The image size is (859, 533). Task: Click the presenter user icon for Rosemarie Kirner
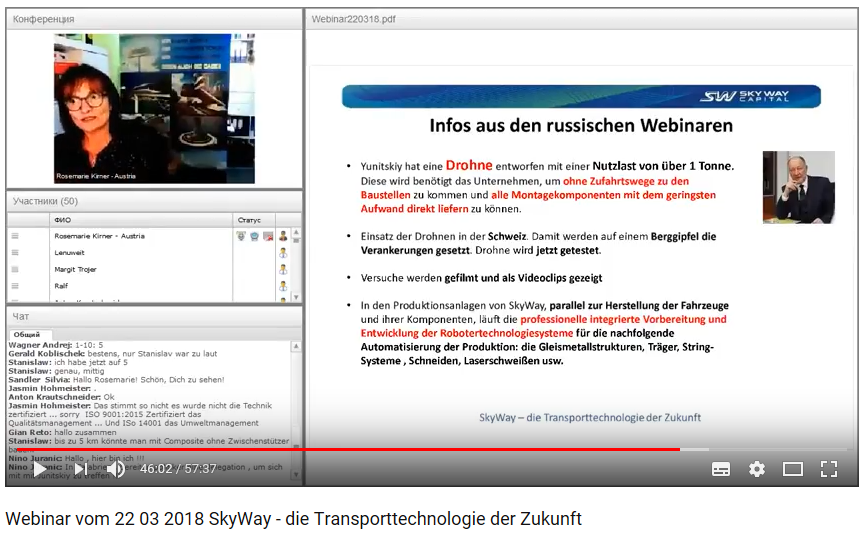(x=283, y=236)
